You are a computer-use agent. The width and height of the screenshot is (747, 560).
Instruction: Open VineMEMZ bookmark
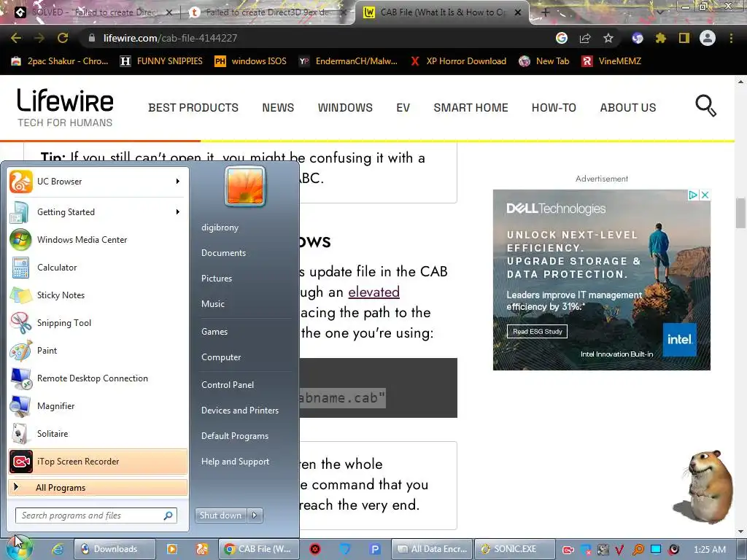tap(612, 61)
